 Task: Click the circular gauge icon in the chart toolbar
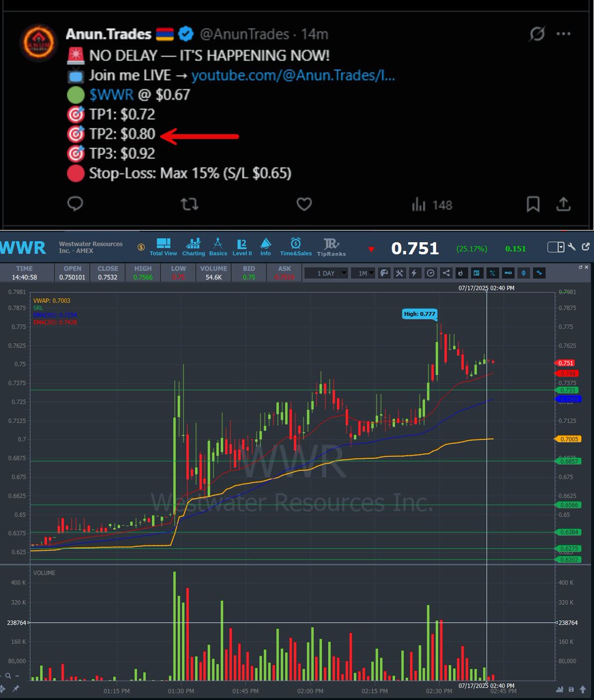pyautogui.click(x=431, y=273)
